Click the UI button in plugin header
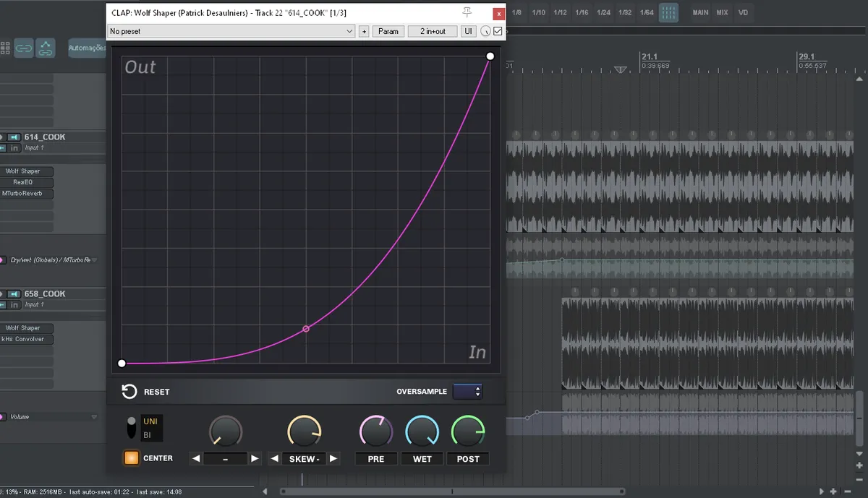The image size is (868, 498). pyautogui.click(x=469, y=31)
